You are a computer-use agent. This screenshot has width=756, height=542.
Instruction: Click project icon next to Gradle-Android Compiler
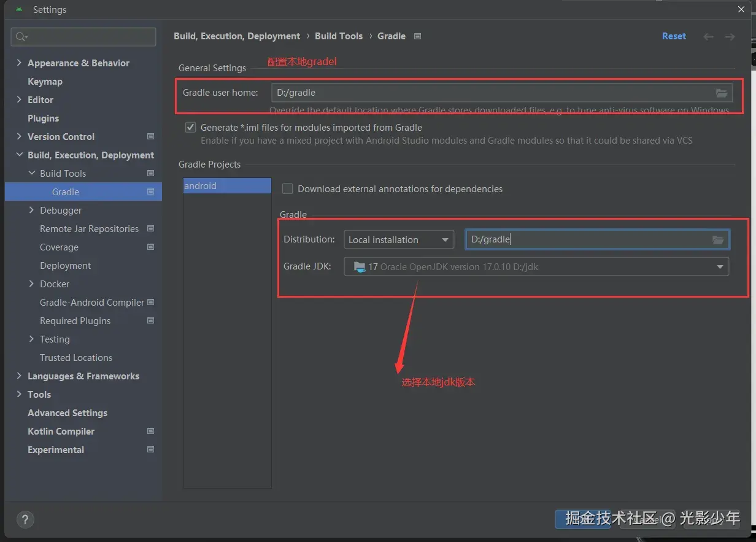(x=151, y=302)
